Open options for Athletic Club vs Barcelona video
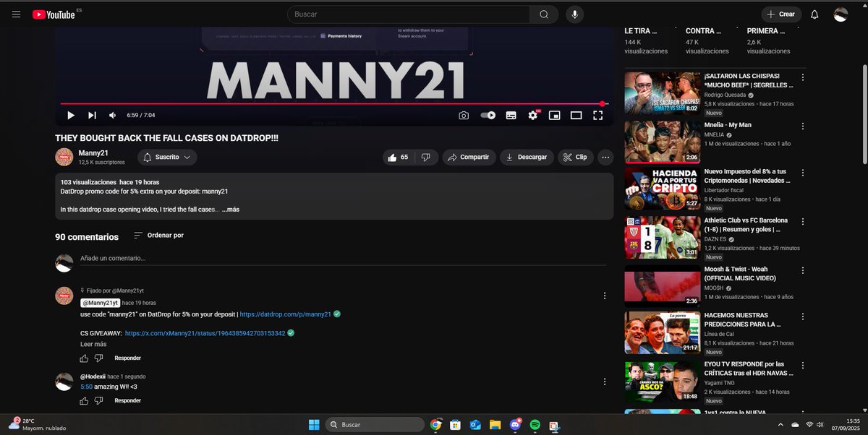Image resolution: width=868 pixels, height=435 pixels. click(x=802, y=222)
